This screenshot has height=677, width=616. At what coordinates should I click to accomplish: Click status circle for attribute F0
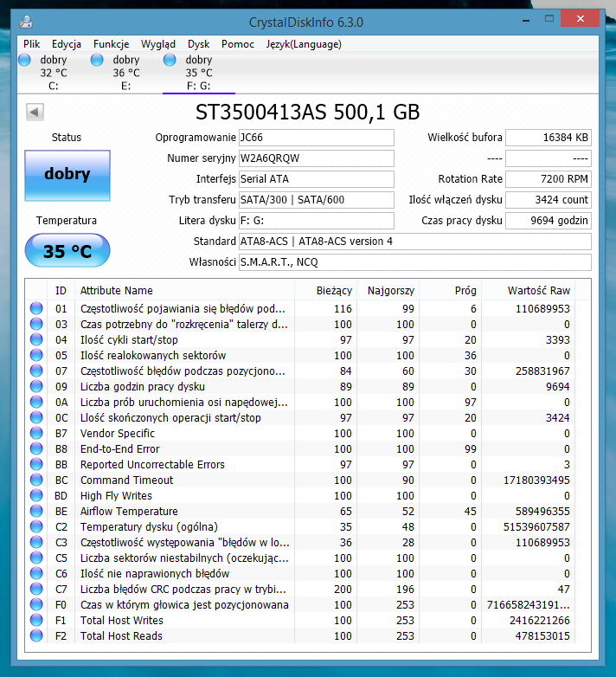click(x=36, y=604)
